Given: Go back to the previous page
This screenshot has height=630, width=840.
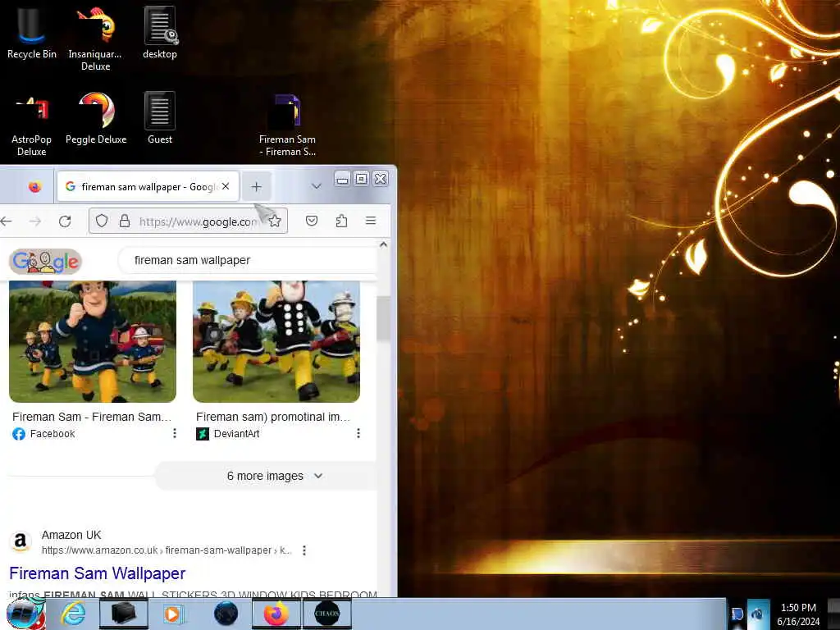Looking at the screenshot, I should pos(7,221).
